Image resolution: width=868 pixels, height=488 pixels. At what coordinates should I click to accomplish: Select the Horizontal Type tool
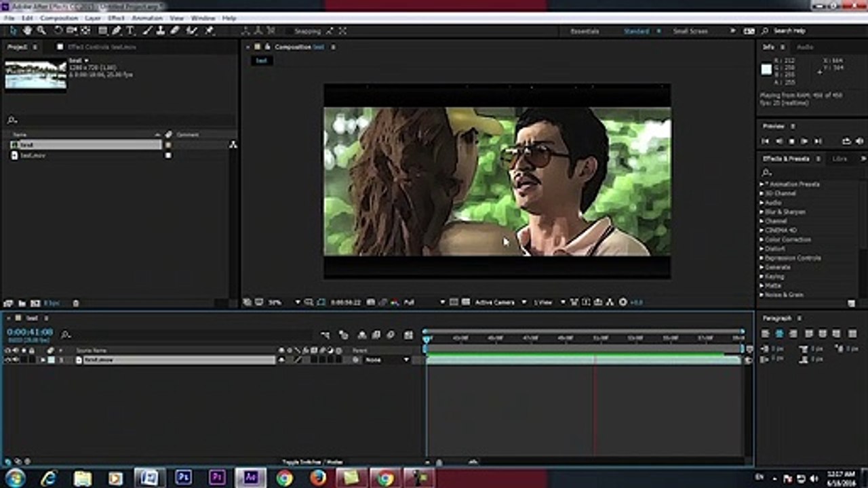pos(131,30)
